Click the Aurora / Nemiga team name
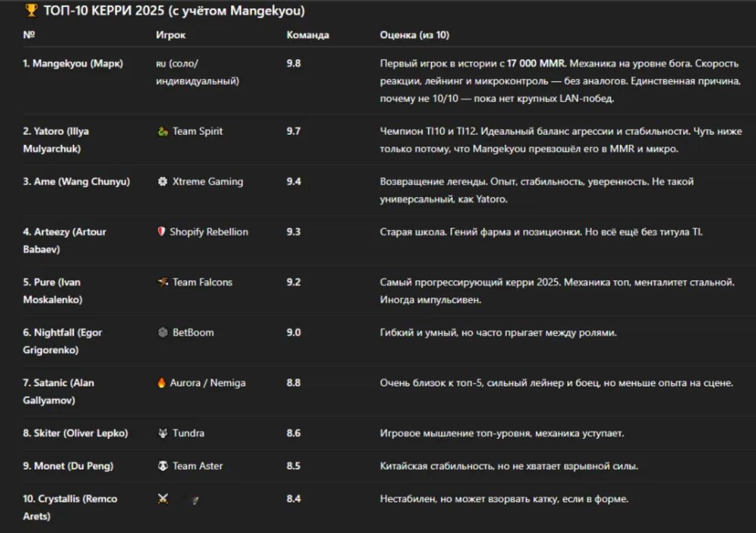This screenshot has height=533, width=756. click(208, 383)
